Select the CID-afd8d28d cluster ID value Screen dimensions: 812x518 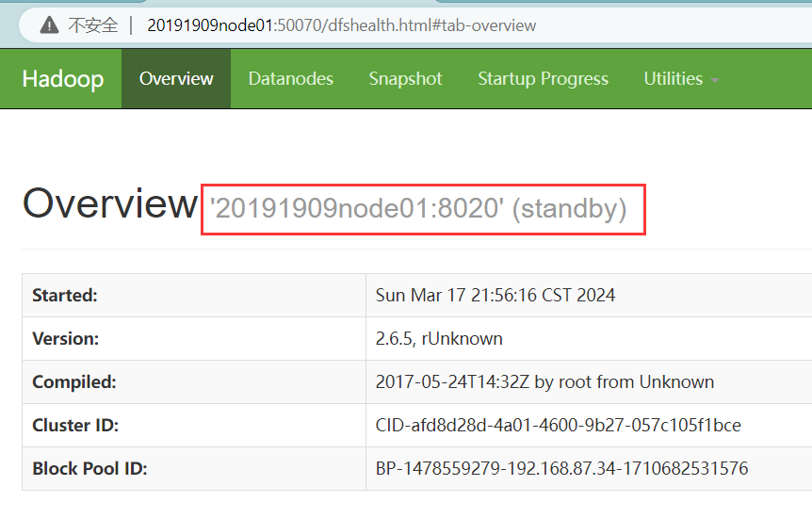(559, 426)
